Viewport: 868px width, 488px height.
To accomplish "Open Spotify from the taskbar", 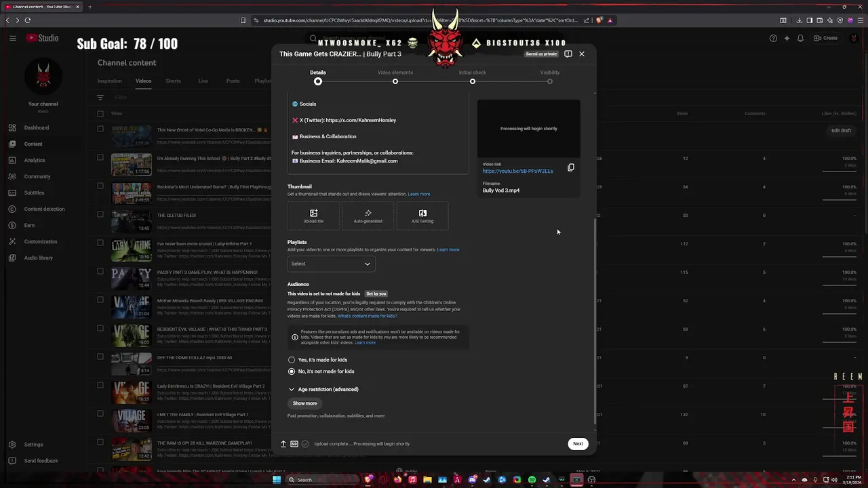I will point(532,480).
